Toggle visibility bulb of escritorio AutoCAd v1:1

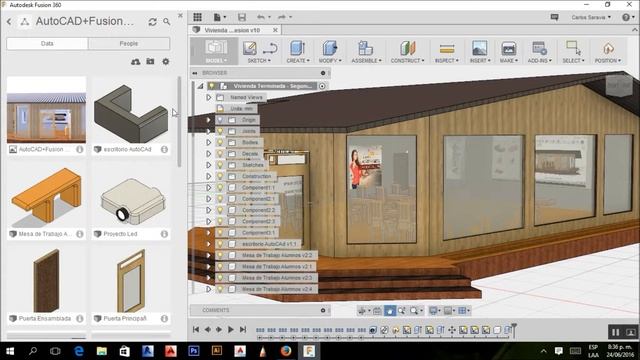(220, 244)
